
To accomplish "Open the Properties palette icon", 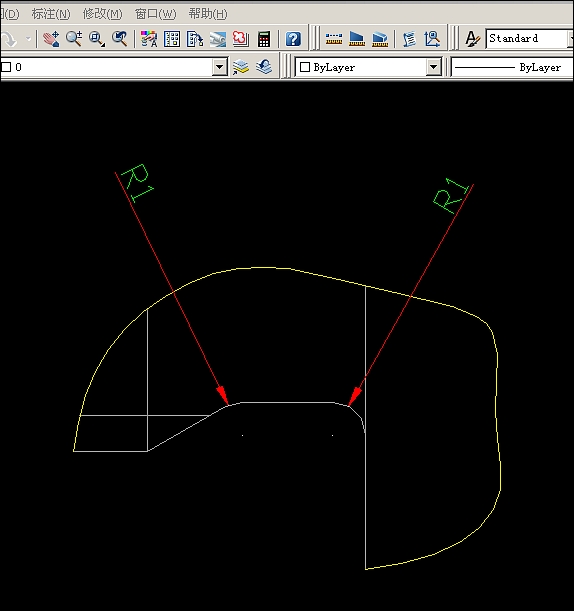I will (148, 39).
